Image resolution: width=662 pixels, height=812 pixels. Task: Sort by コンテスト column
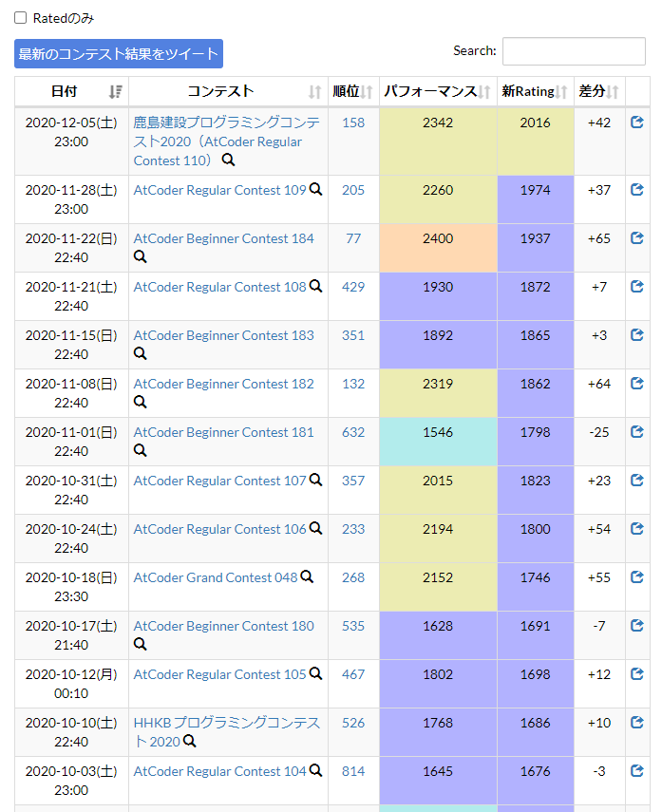coord(228,92)
